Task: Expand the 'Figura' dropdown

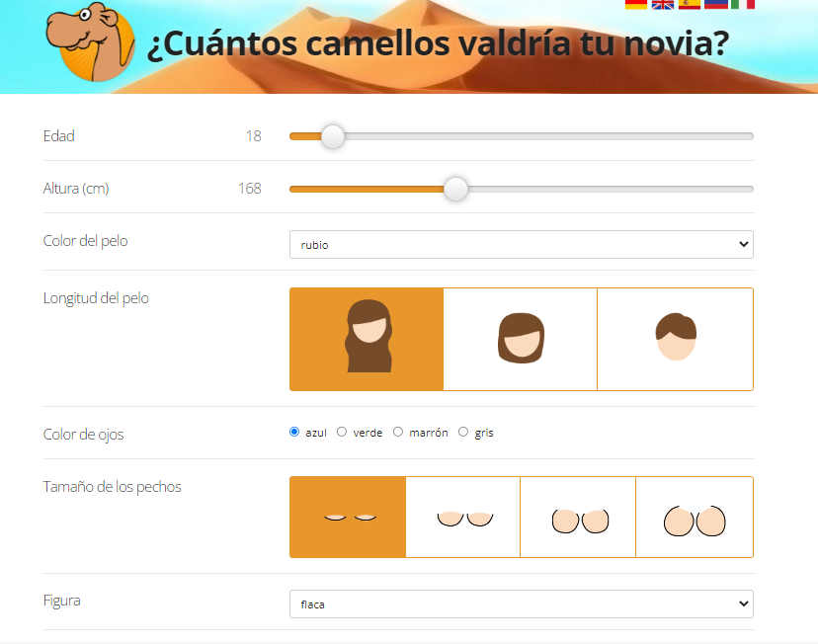Action: coord(521,604)
